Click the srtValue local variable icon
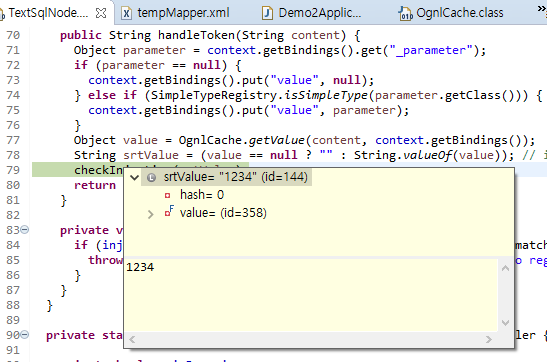The width and height of the screenshot is (547, 362). tap(151, 178)
